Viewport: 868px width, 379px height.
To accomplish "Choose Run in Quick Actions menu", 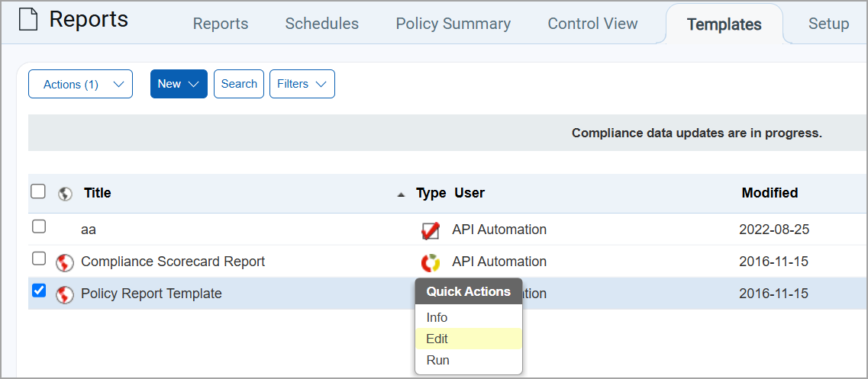I will 468,360.
